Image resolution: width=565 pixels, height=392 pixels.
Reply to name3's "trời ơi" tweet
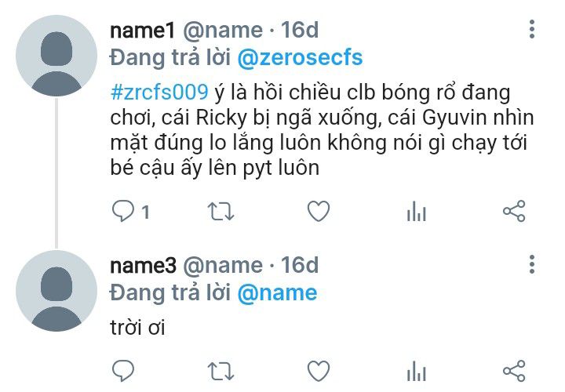[x=123, y=371]
